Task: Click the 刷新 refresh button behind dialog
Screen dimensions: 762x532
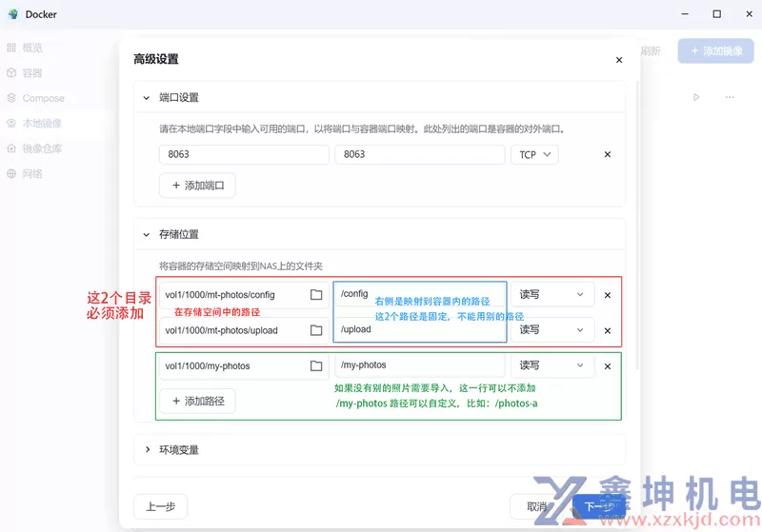Action: pos(652,51)
